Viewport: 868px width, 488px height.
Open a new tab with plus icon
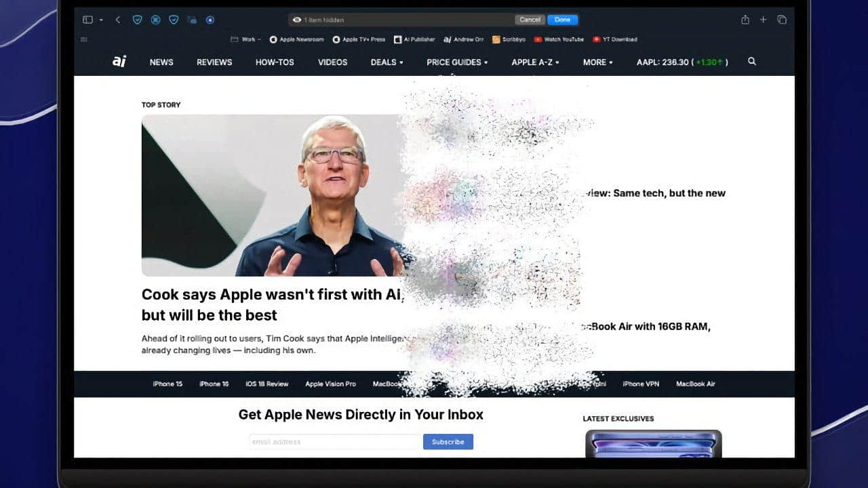click(763, 20)
